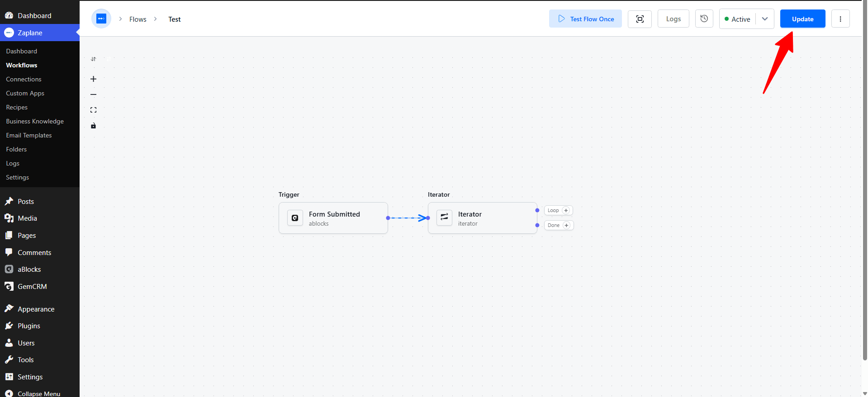Screen dimensions: 868x397
Task: Open Recipes submenu item
Action: pos(40,107)
